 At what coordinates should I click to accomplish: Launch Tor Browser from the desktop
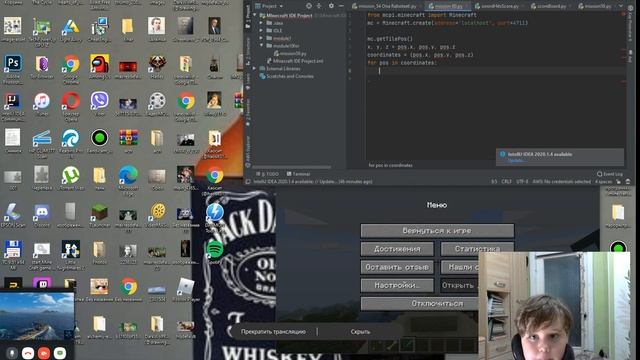(42, 64)
